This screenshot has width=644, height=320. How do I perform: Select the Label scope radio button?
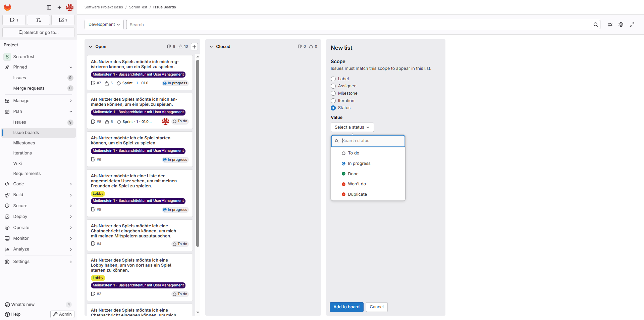333,79
